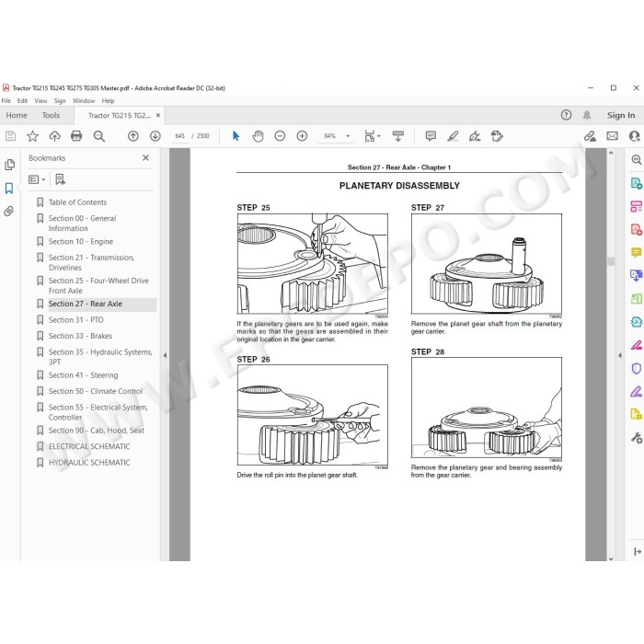
Task: Open More Tools wrench icon in right rail
Action: pos(637,438)
